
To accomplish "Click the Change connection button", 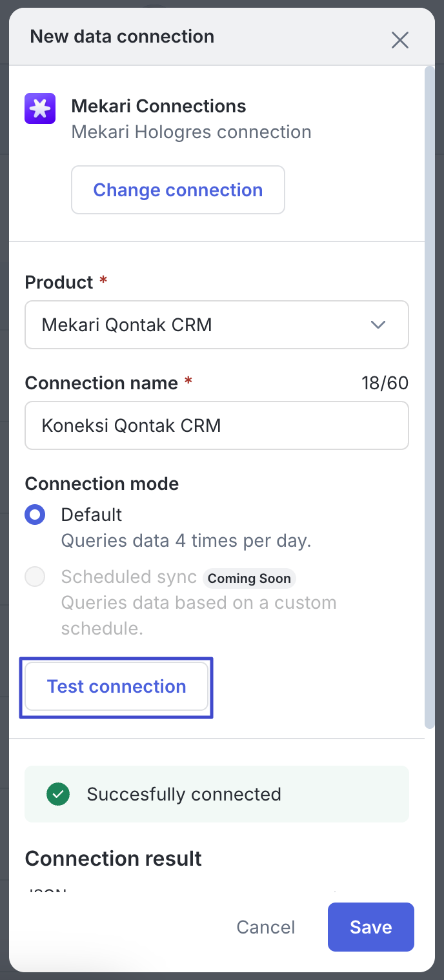I will 178,190.
